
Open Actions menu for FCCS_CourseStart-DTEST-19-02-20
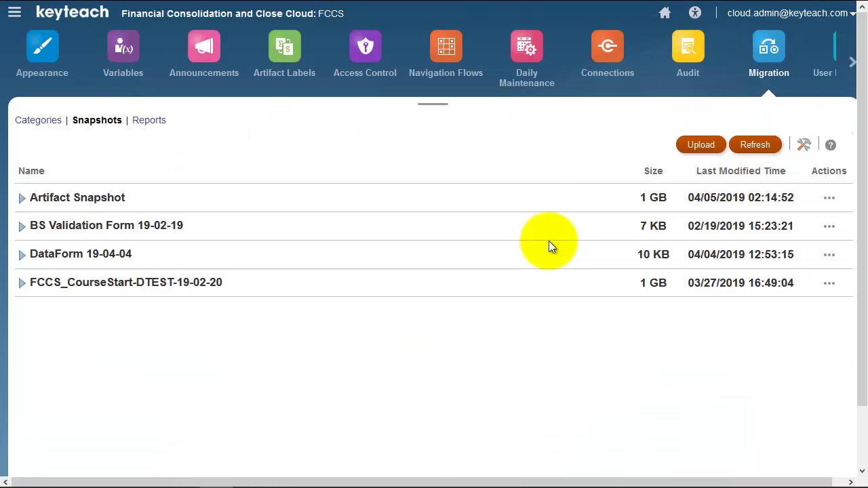829,283
